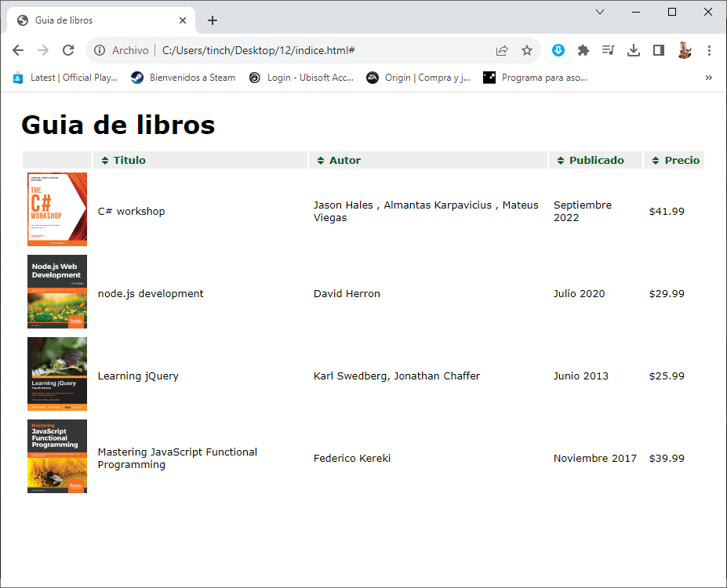Click the Learning jQuery book cover
Viewport: 727px width, 588px height.
pyautogui.click(x=57, y=374)
